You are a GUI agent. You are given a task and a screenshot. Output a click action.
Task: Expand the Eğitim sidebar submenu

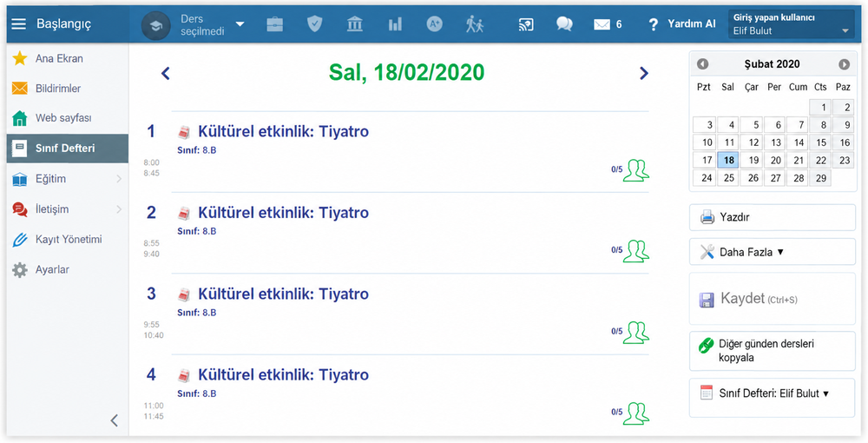(x=67, y=179)
